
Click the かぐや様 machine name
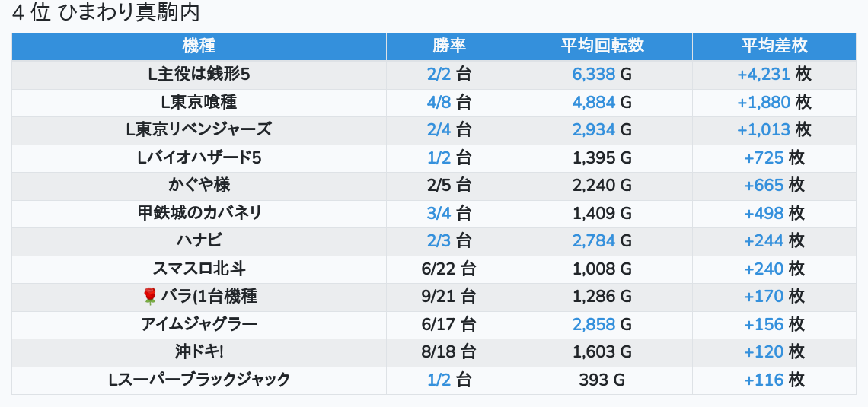pyautogui.click(x=199, y=186)
